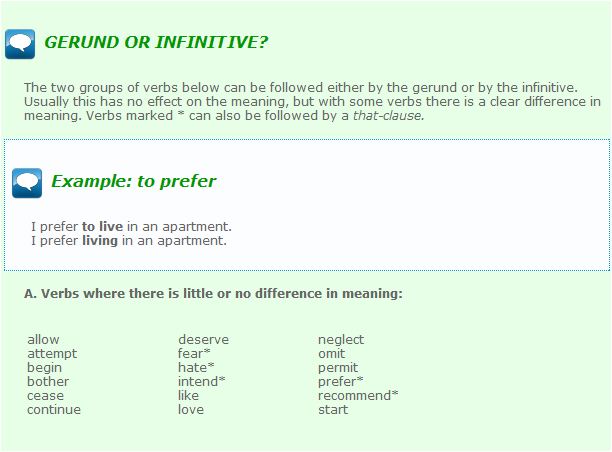Click the italic 'that-clause' text in the intro
Image resolution: width=612 pixels, height=452 pixels.
388,116
